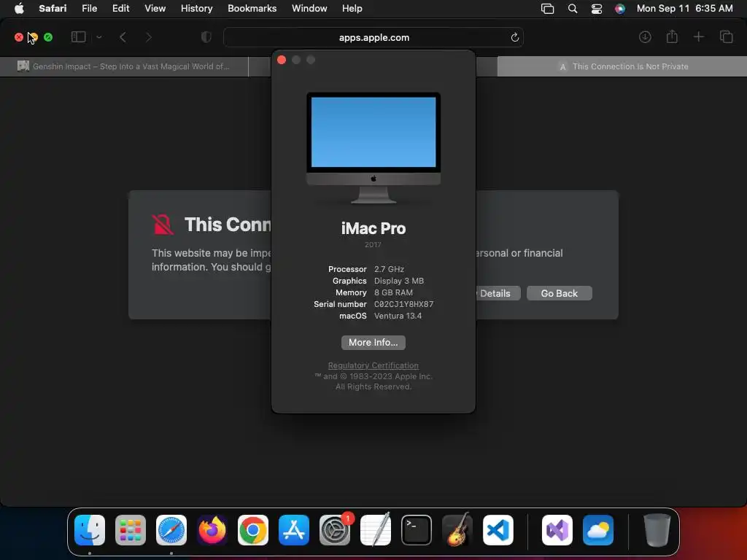747x560 pixels.
Task: Click the Display 3 MB graphics value
Action: click(x=399, y=281)
